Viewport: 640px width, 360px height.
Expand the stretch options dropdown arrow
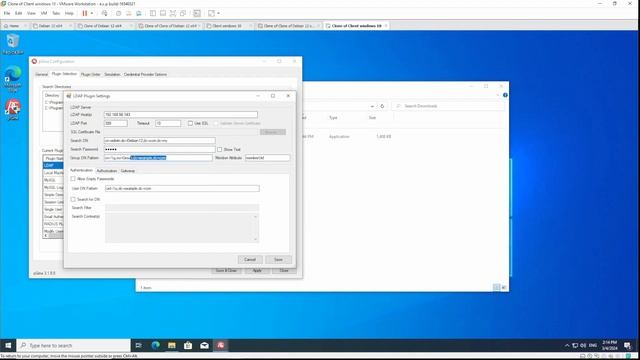click(218, 13)
